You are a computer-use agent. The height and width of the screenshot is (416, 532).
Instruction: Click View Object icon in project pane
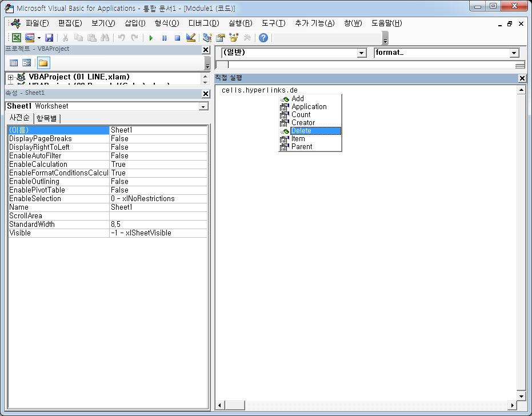(x=26, y=63)
